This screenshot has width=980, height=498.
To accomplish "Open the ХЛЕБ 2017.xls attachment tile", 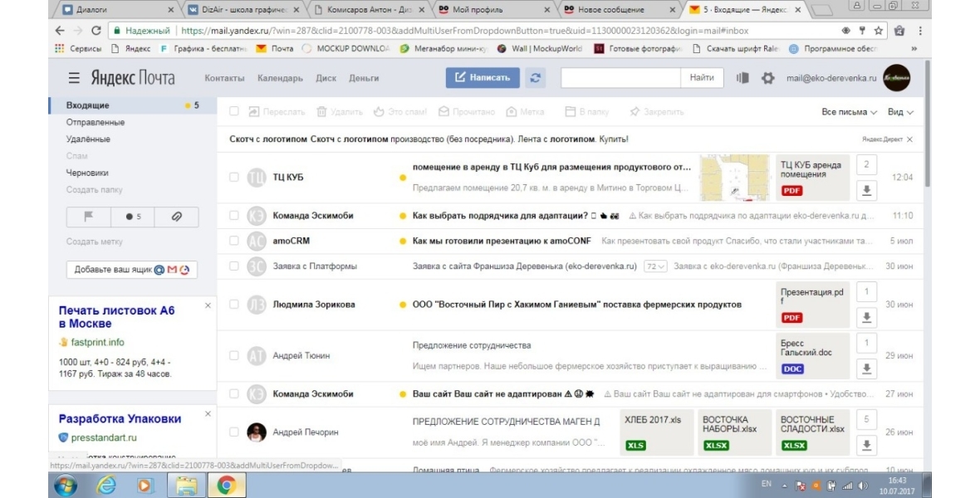I will click(x=656, y=432).
